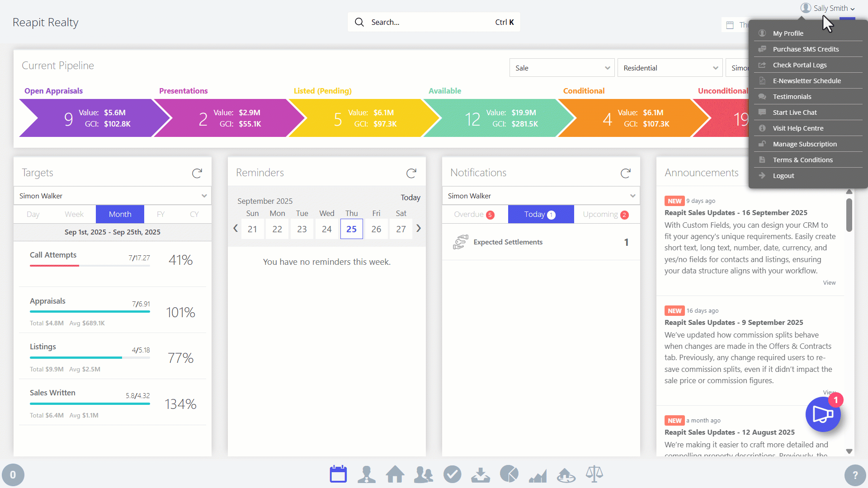
Task: Open the Notifications Simon Walker dropdown
Action: point(541,196)
